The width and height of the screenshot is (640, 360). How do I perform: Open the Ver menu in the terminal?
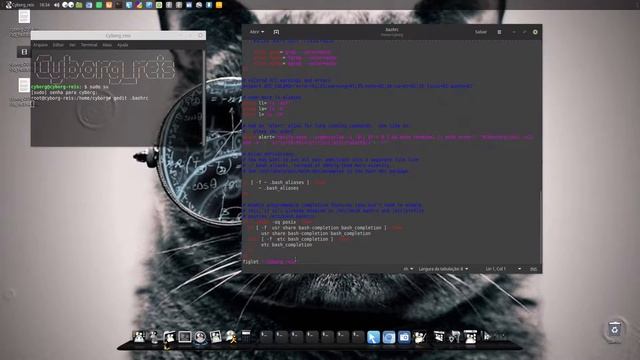pos(72,45)
